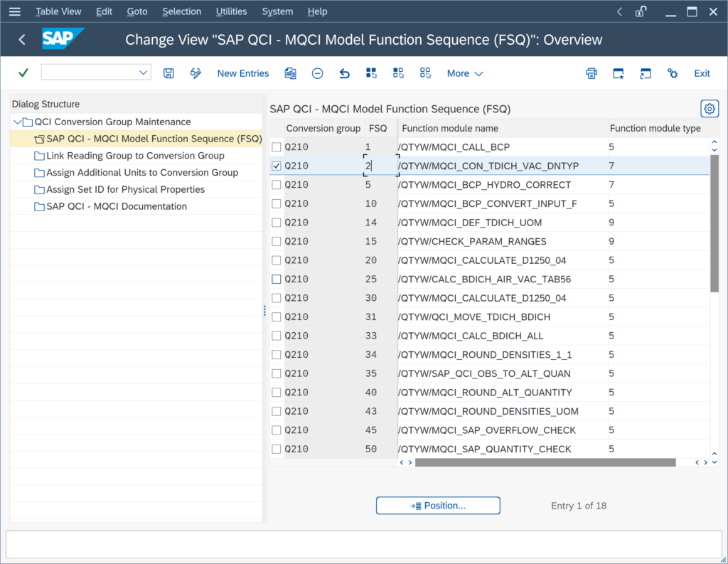Click open folder icon of Model Function Sequence
The width and height of the screenshot is (728, 564).
(x=40, y=139)
